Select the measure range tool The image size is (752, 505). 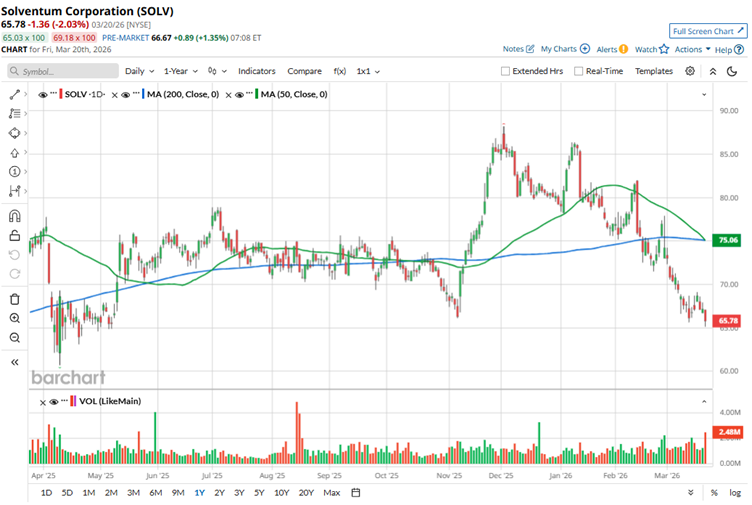[14, 191]
